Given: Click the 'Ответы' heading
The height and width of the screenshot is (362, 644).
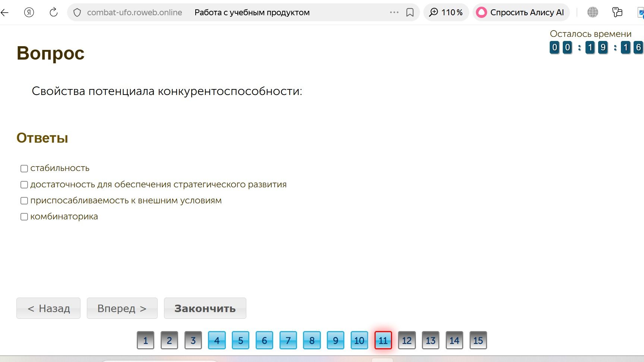Looking at the screenshot, I should coord(42,138).
